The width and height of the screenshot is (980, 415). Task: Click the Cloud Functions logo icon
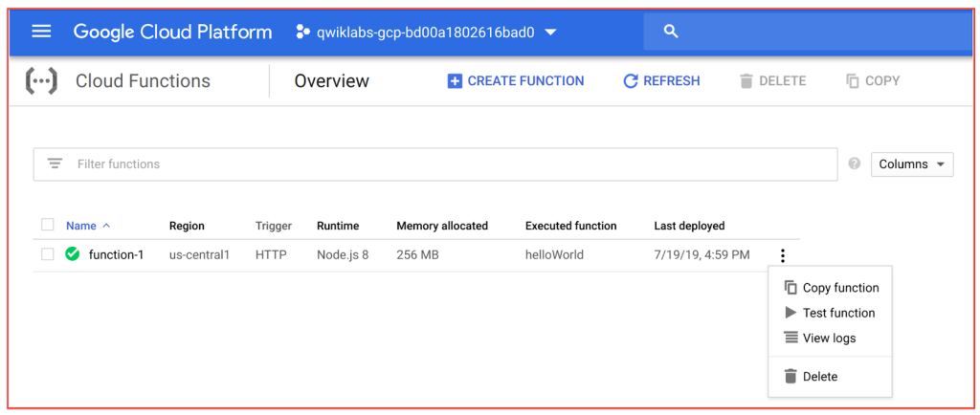(42, 81)
